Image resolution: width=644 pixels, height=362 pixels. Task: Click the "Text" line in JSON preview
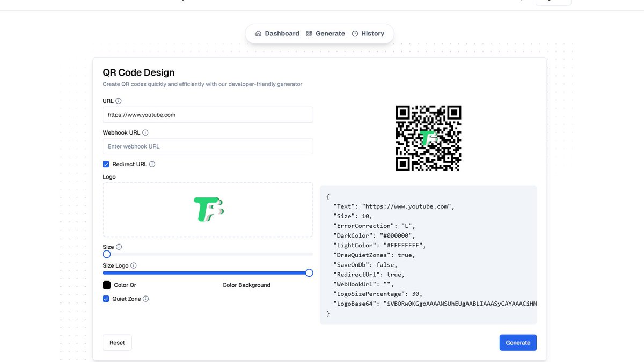click(394, 206)
